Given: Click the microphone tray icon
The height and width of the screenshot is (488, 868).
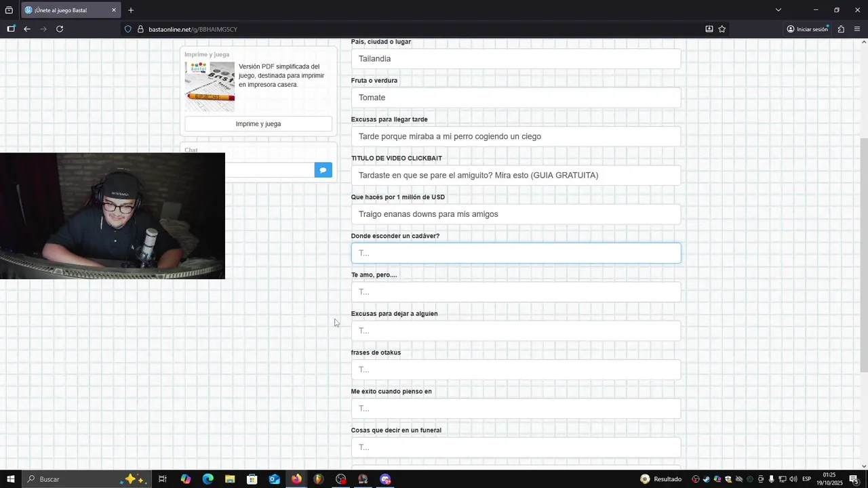Looking at the screenshot, I should (x=772, y=479).
